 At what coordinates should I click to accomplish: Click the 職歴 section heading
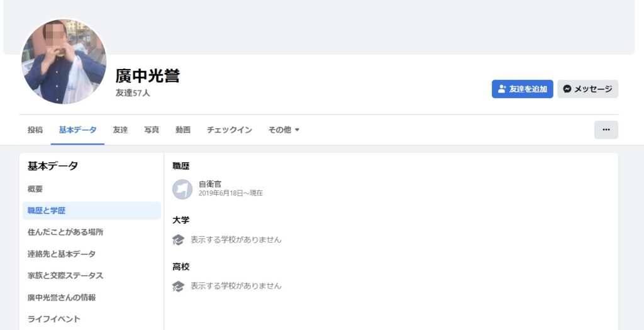(180, 166)
